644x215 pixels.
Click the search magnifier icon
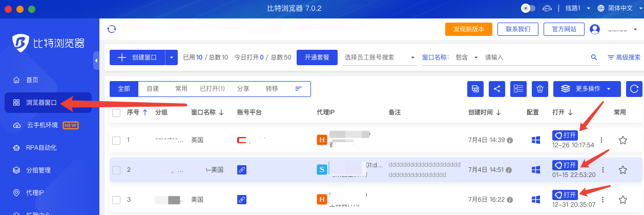coord(594,57)
